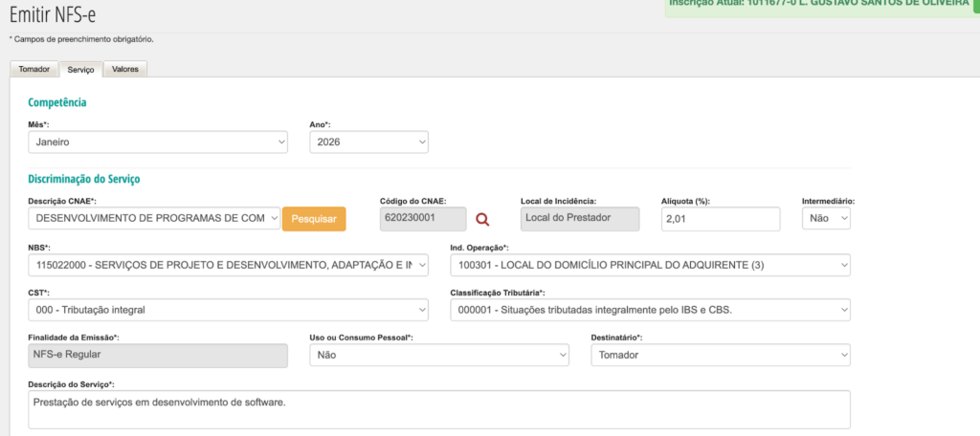Image resolution: width=980 pixels, height=436 pixels.
Task: Open the Descrição CNAE dropdown
Action: point(154,219)
